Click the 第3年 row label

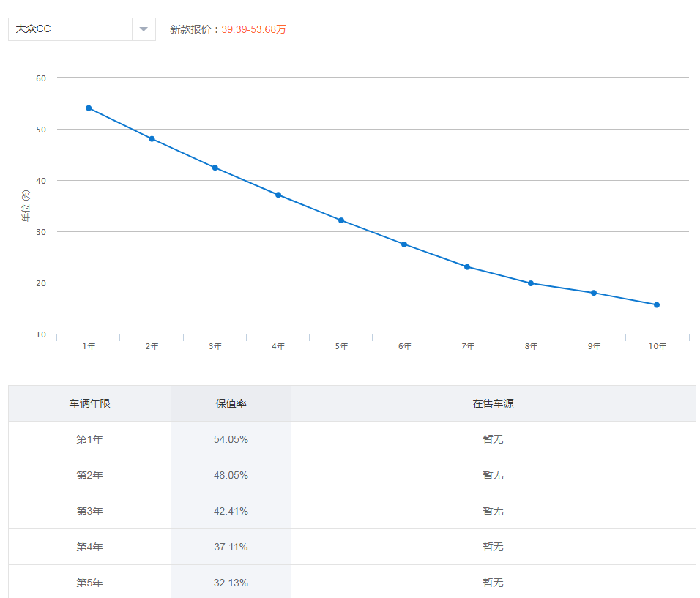pyautogui.click(x=90, y=511)
